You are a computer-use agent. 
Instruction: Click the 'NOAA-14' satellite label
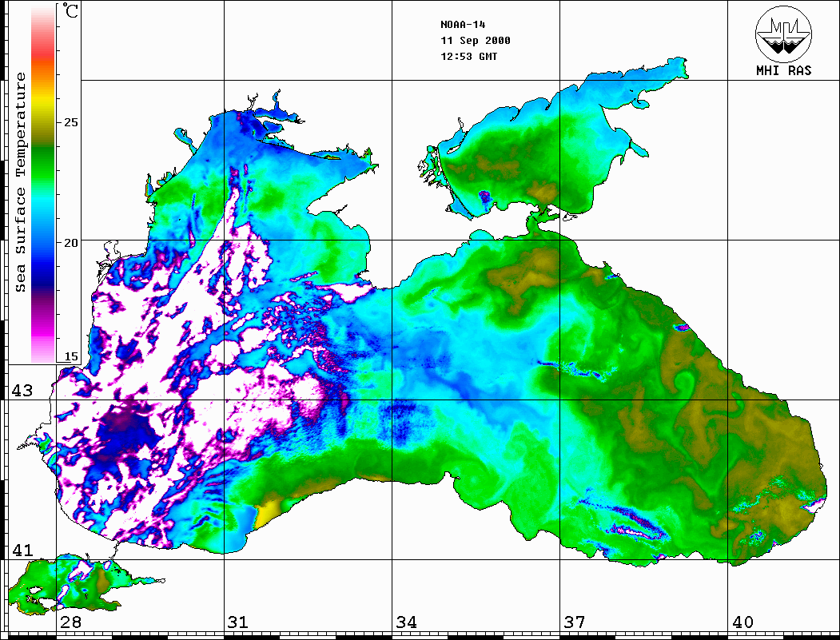click(x=463, y=25)
